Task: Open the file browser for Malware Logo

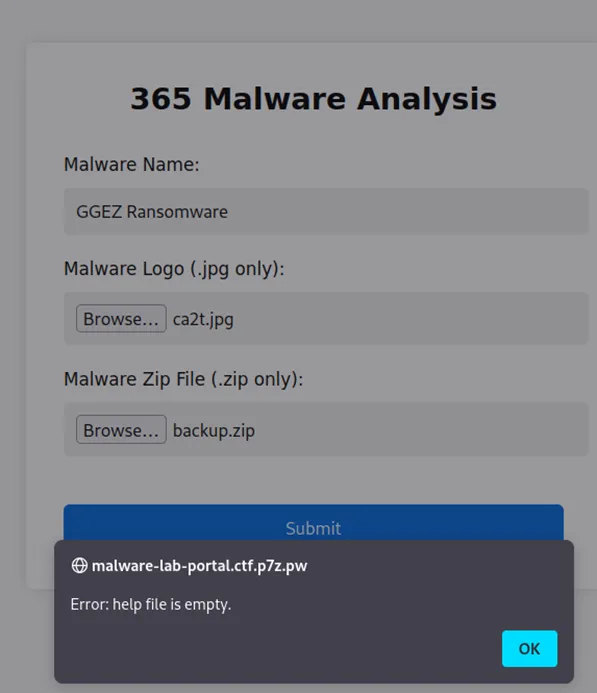Action: (x=121, y=318)
